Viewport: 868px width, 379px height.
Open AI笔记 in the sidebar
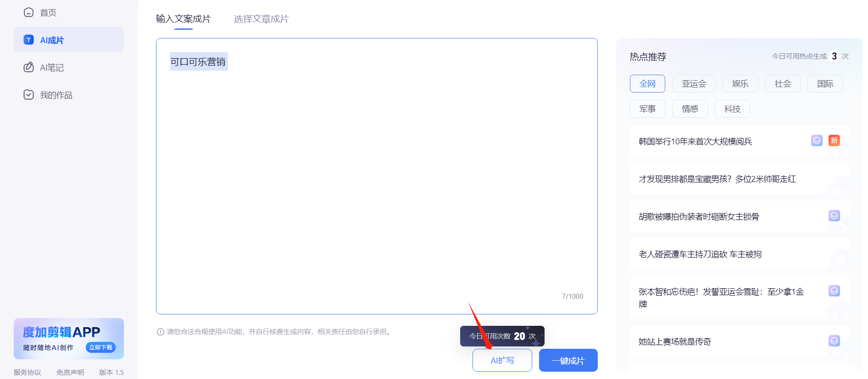coord(69,67)
